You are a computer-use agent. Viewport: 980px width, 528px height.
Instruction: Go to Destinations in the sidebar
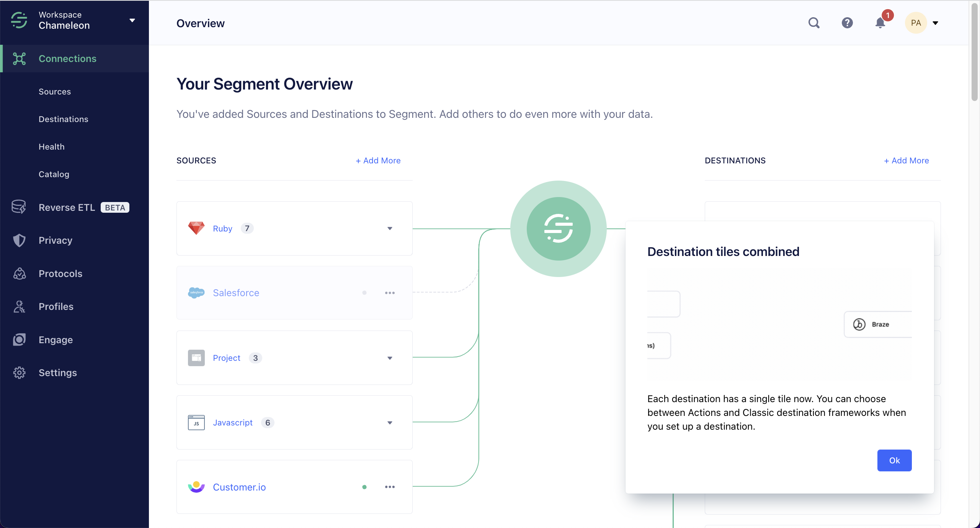coord(64,119)
